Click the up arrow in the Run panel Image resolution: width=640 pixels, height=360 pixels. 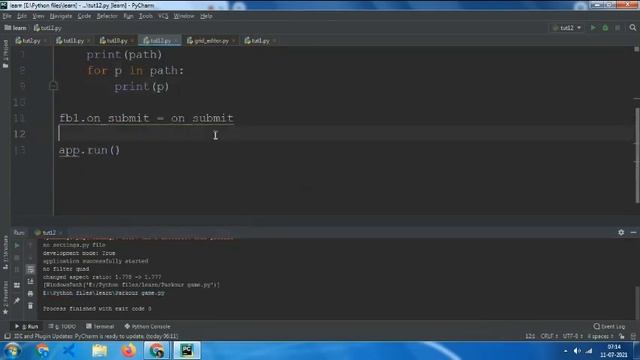tap(30, 245)
